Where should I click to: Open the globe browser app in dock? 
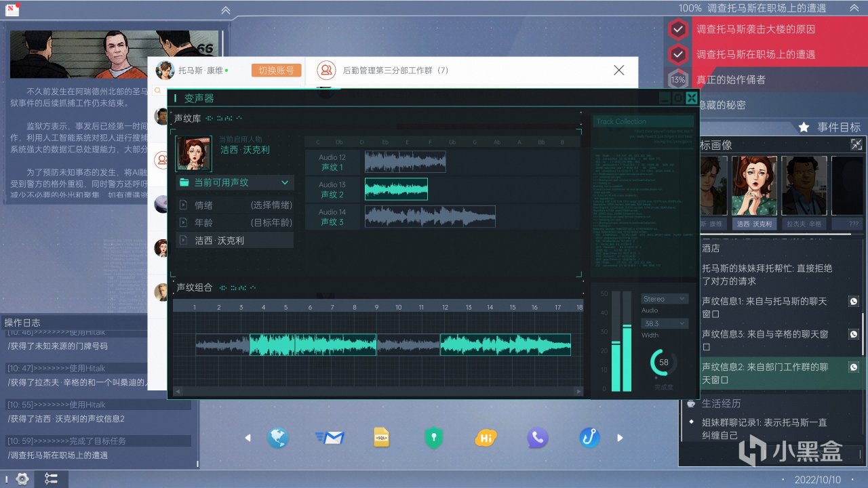tap(277, 438)
